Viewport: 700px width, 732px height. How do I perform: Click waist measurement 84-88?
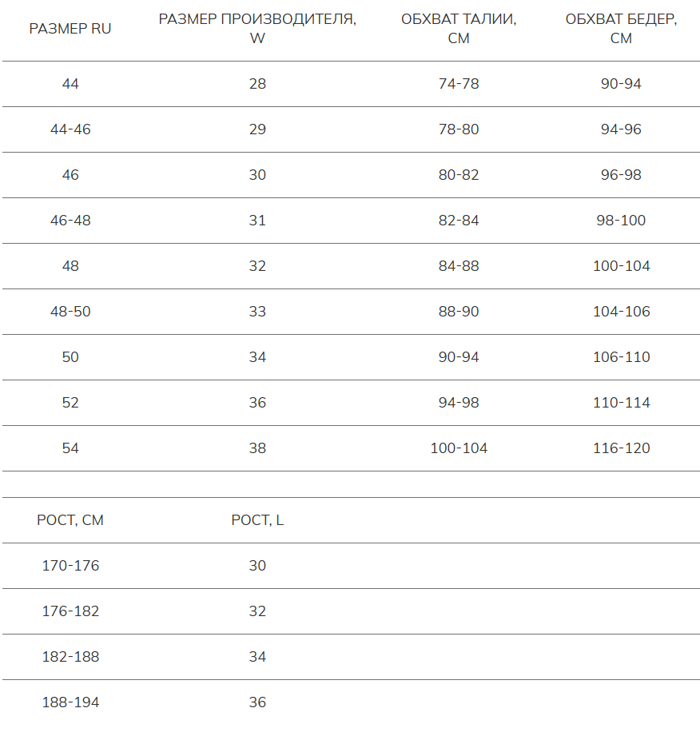(459, 266)
